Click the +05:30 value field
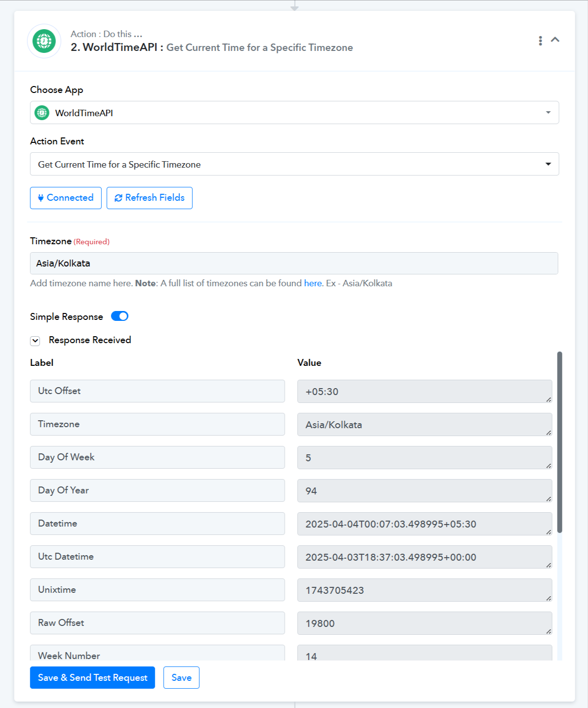 (425, 392)
